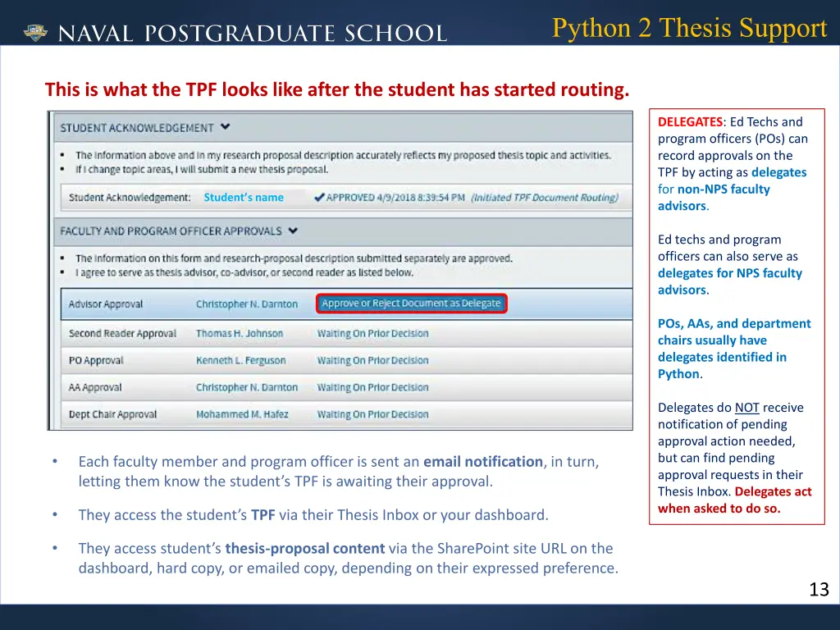Click the red DELEGATES heading word
The image size is (840, 630).
pos(690,121)
